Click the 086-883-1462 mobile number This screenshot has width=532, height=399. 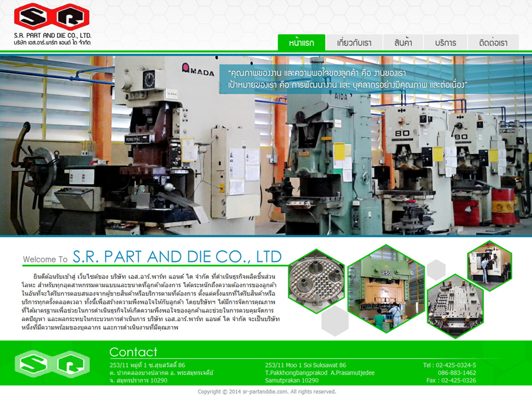457,373
